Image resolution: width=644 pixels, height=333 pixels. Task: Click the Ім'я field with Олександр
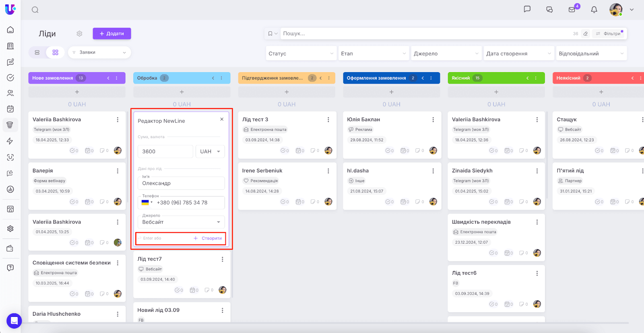click(181, 183)
